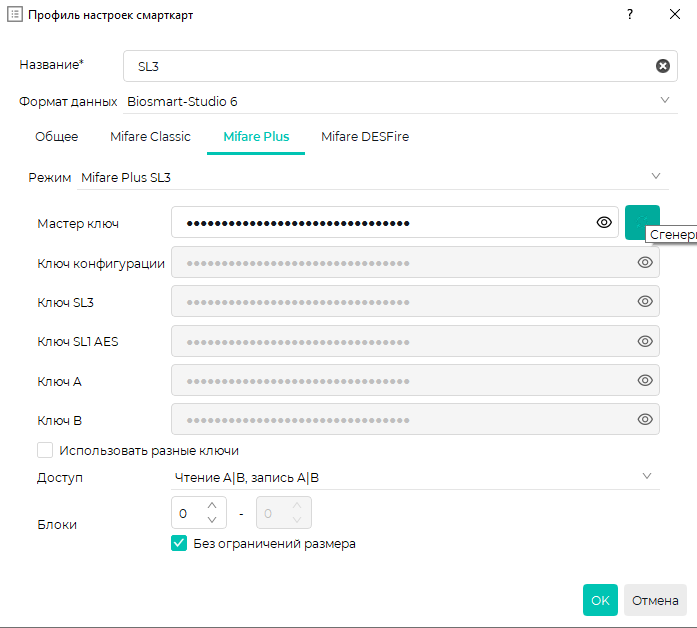Open the dialog help question mark
The height and width of the screenshot is (628, 697).
point(630,14)
